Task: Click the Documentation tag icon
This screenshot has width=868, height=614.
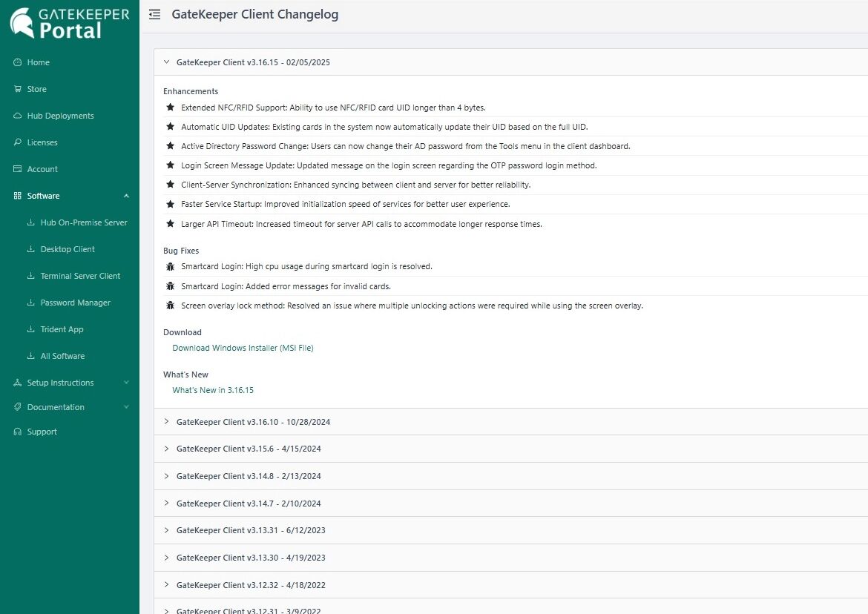Action: tap(17, 406)
